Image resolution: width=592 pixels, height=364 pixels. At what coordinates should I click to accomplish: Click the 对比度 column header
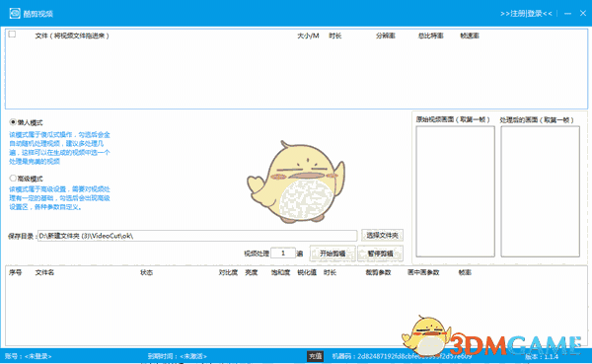click(x=228, y=272)
